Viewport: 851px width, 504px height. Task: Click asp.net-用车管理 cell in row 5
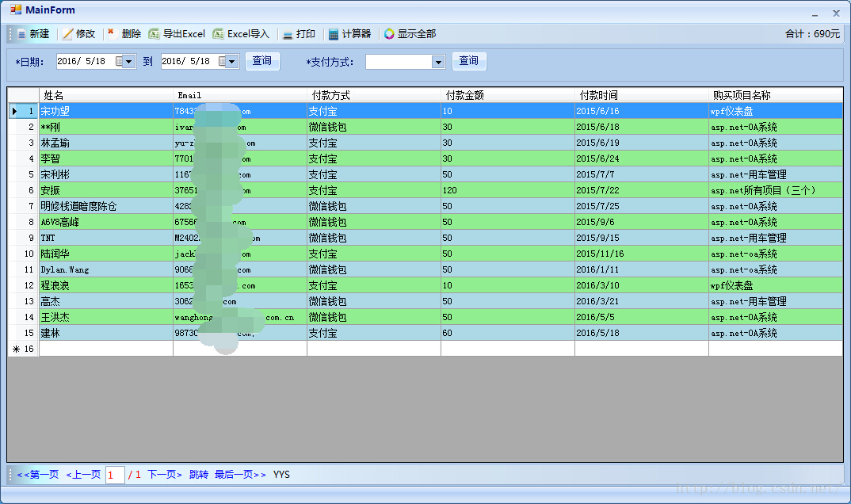point(776,174)
